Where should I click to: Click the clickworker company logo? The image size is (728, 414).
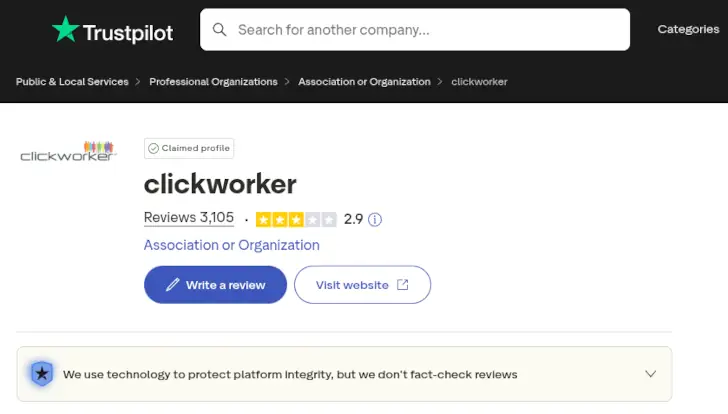(68, 151)
